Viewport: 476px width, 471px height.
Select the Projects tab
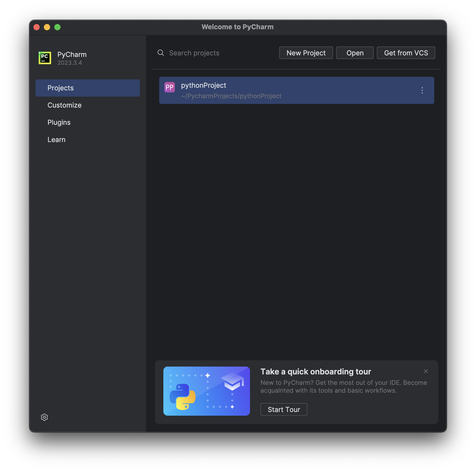point(88,88)
